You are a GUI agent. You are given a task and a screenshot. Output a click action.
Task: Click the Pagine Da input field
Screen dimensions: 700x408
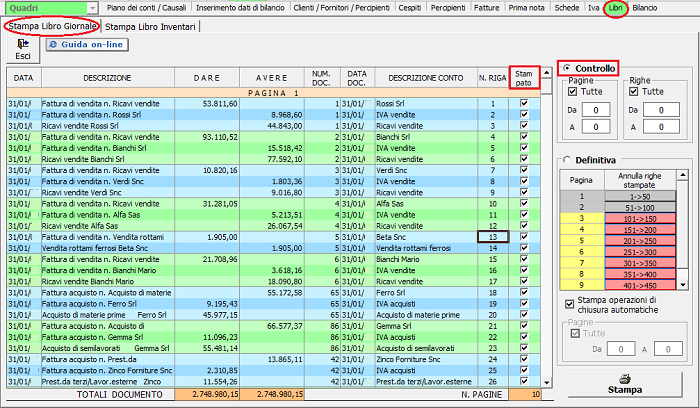(595, 109)
